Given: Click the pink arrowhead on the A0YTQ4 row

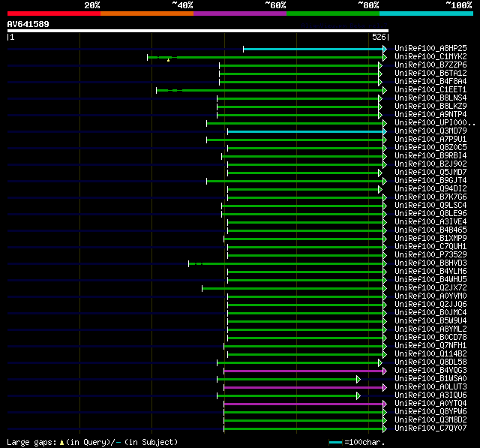Looking at the screenshot, I should 385,404.
